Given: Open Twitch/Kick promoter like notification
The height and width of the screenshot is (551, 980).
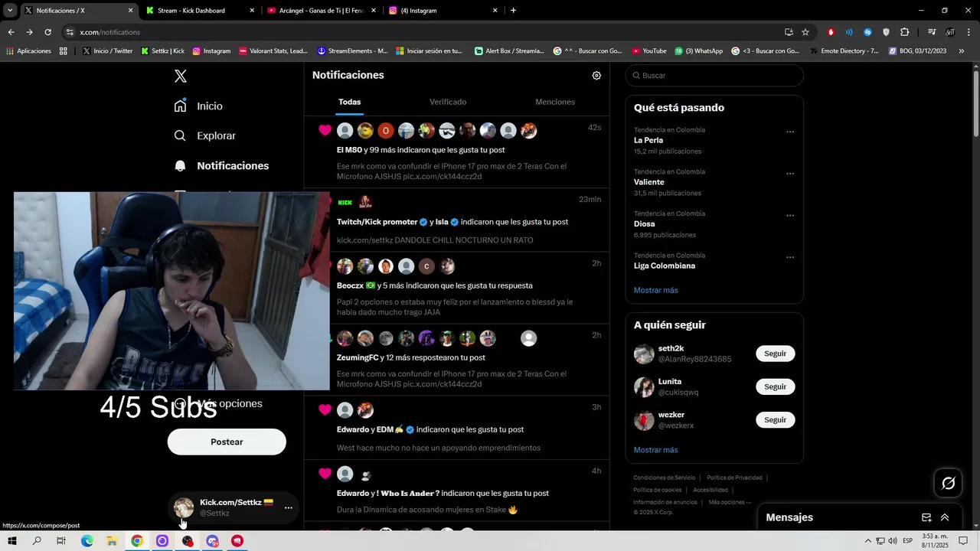Looking at the screenshot, I should click(x=456, y=220).
